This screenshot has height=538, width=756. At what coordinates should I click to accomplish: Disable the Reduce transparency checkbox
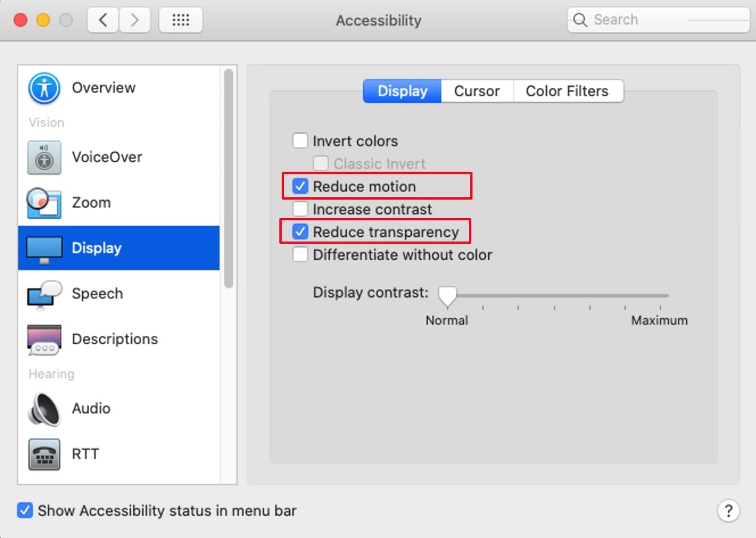(x=301, y=232)
